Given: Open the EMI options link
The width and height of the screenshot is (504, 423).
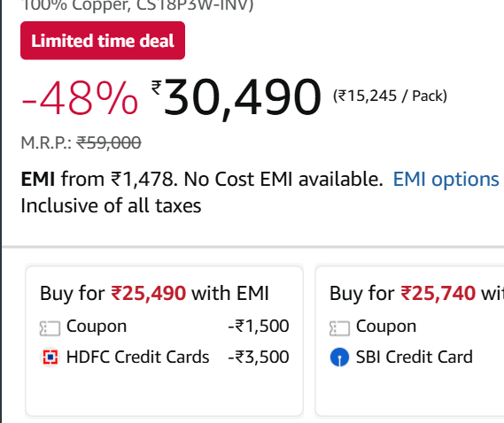Looking at the screenshot, I should tap(446, 179).
